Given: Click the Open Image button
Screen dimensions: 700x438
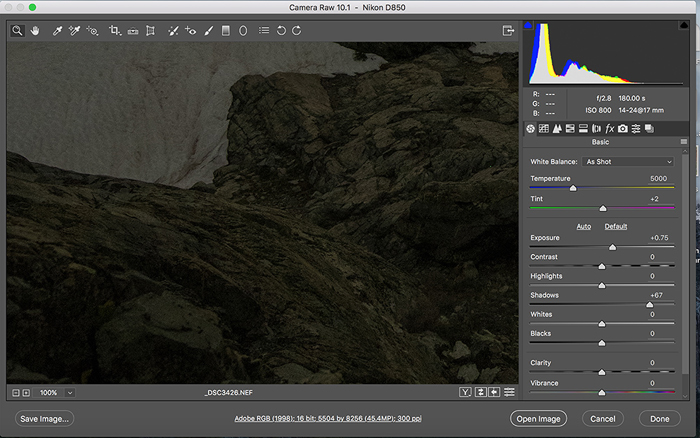Looking at the screenshot, I should 537,419.
